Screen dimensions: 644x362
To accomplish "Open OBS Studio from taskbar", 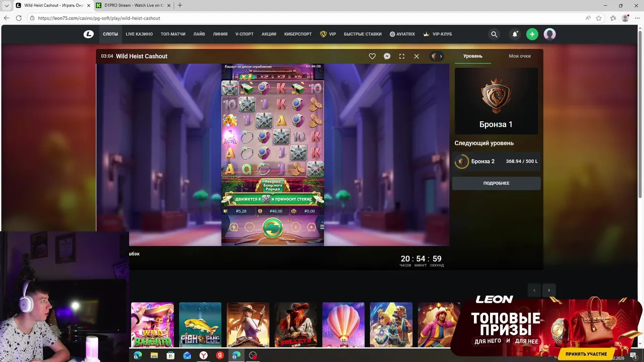I will [253, 355].
